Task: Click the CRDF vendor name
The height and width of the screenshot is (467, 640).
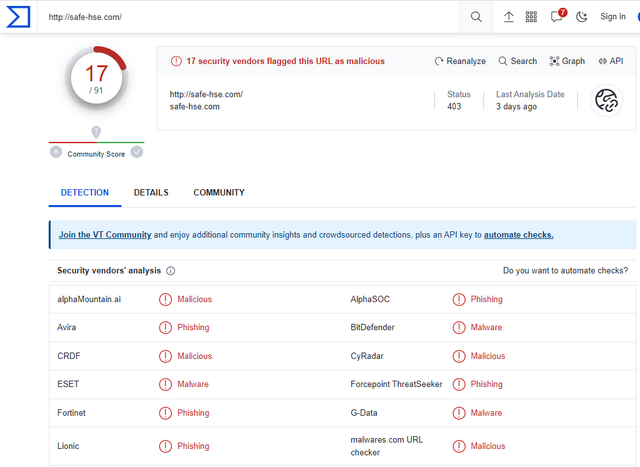Action: coord(69,356)
